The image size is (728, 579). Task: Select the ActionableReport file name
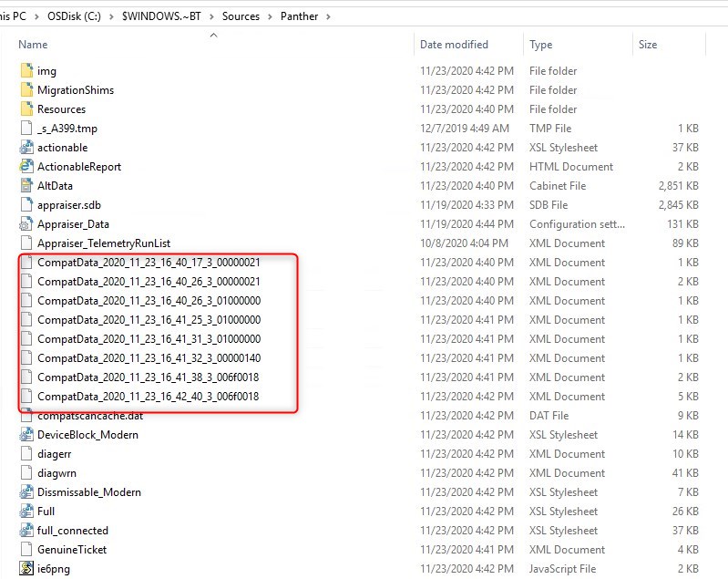(79, 166)
